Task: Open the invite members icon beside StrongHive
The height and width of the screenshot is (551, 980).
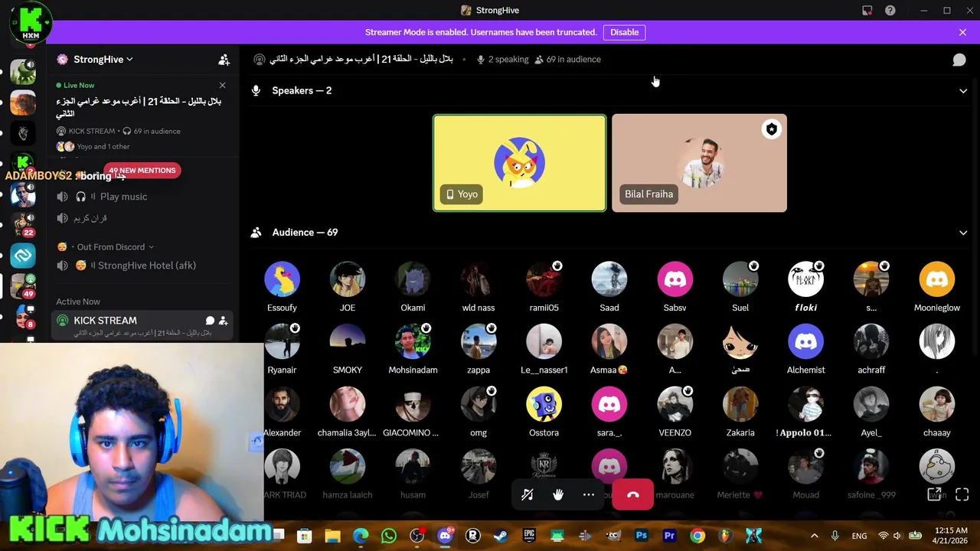Action: click(224, 60)
